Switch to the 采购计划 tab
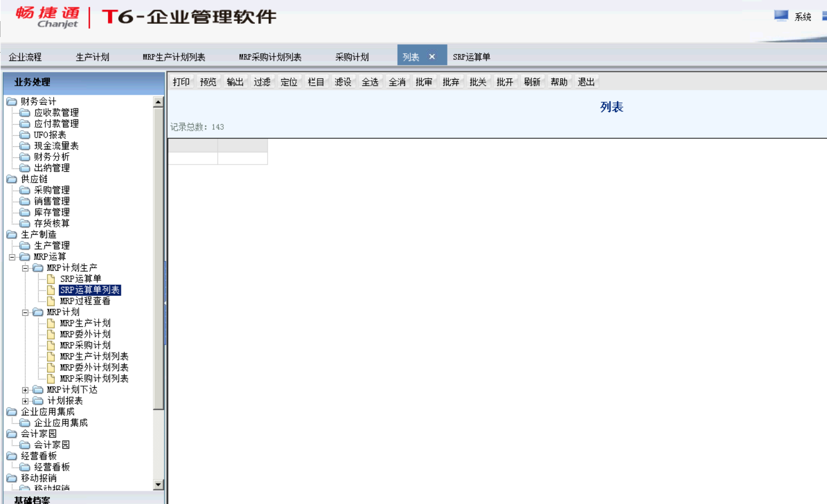This screenshot has width=827, height=504. [352, 57]
